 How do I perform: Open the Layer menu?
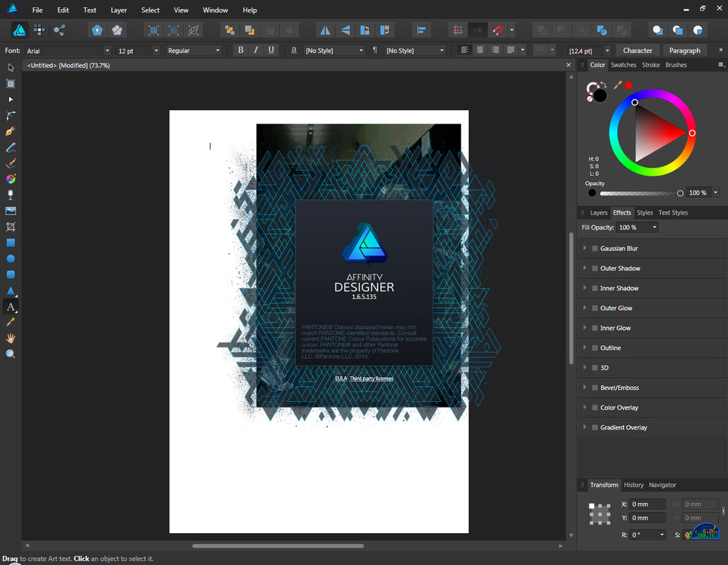119,10
